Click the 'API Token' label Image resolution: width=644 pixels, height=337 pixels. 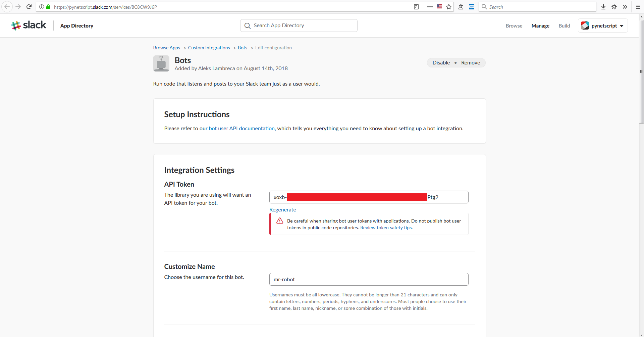tap(179, 184)
